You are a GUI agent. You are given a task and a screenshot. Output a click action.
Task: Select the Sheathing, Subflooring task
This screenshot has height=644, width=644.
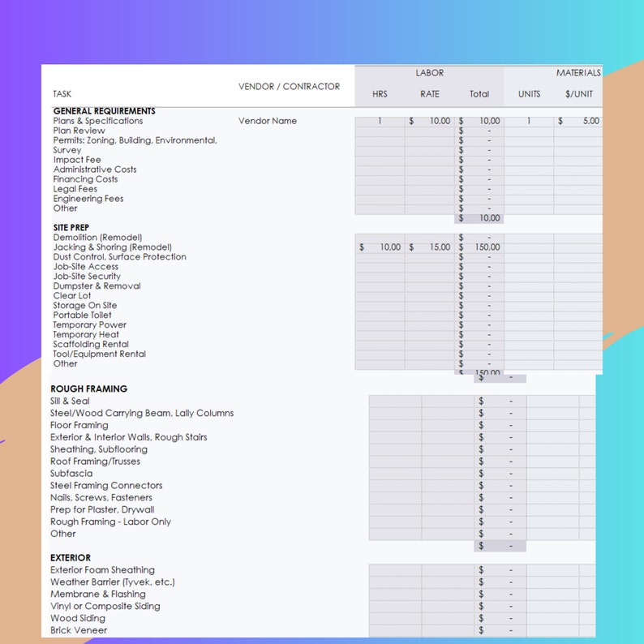99,449
